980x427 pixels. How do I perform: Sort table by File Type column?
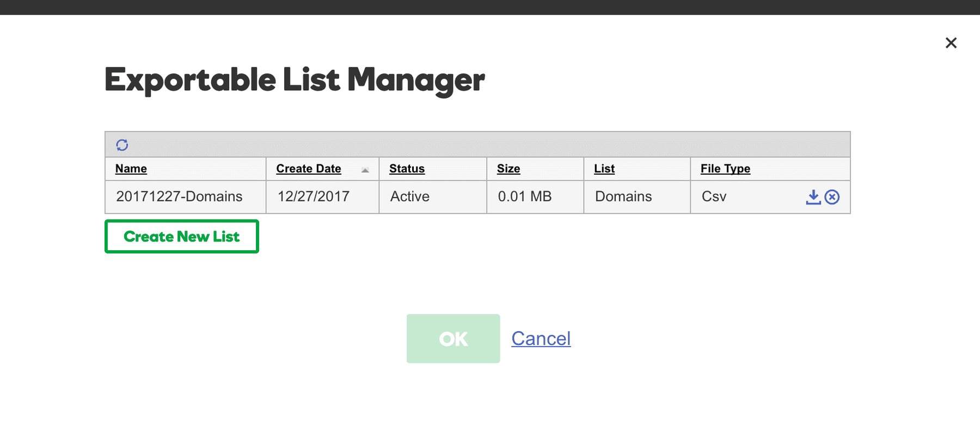pos(725,169)
